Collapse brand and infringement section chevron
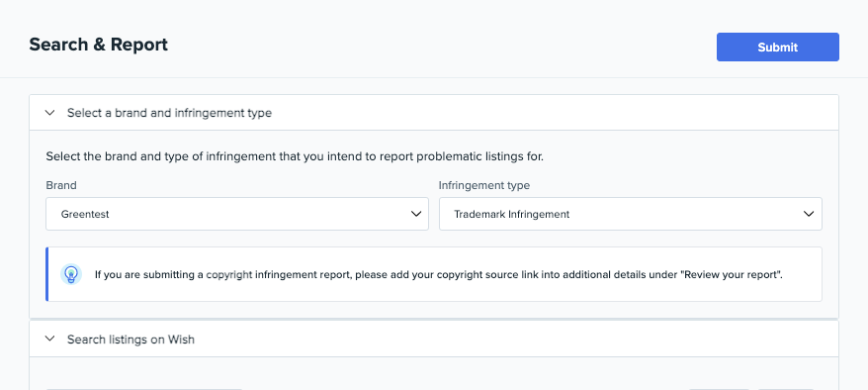 [49, 113]
